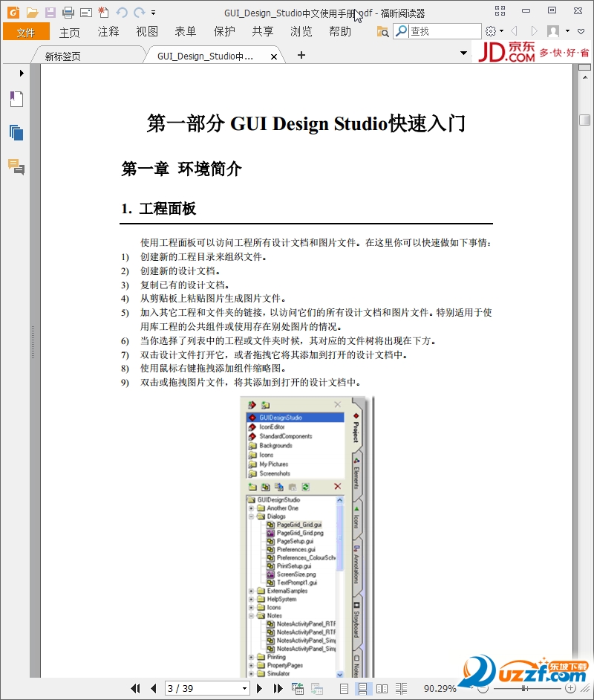Click the undo arrow icon

(x=122, y=13)
